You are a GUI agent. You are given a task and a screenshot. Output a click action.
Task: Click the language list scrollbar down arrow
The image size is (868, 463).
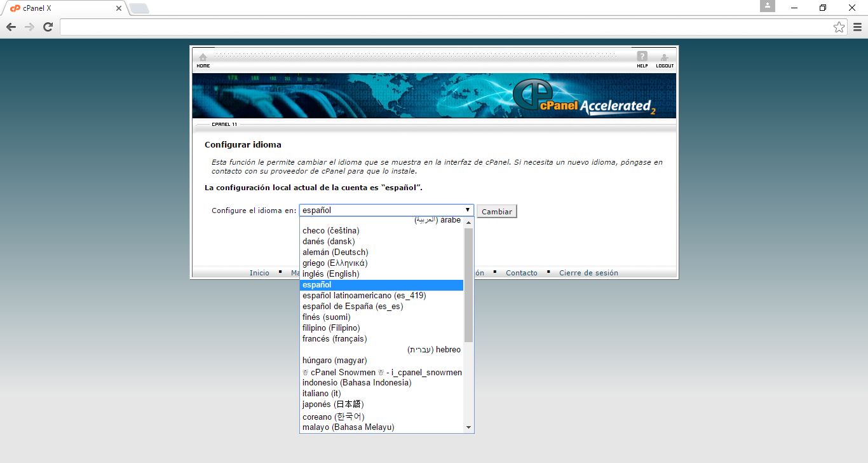[469, 427]
